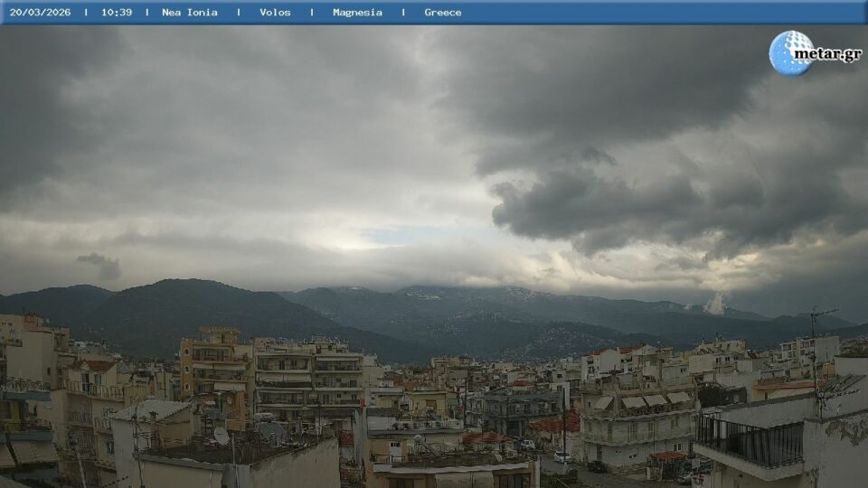Select the Magnesia region label

point(357,13)
